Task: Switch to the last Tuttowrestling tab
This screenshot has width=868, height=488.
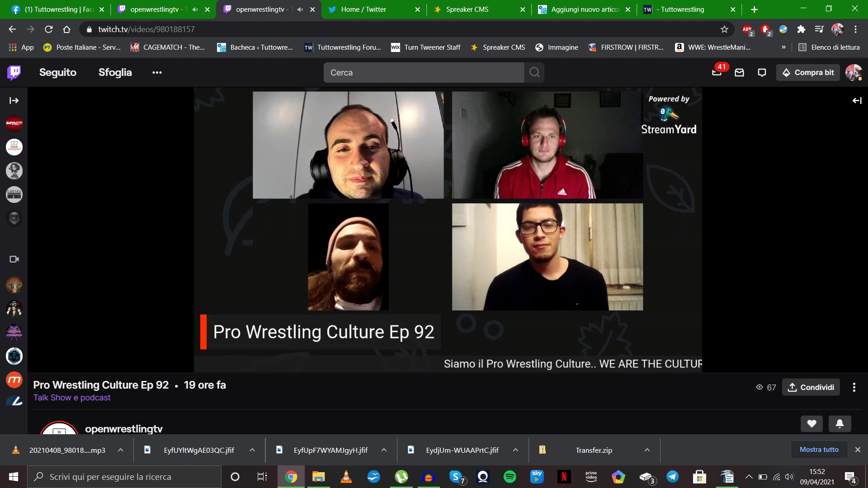Action: coord(688,9)
